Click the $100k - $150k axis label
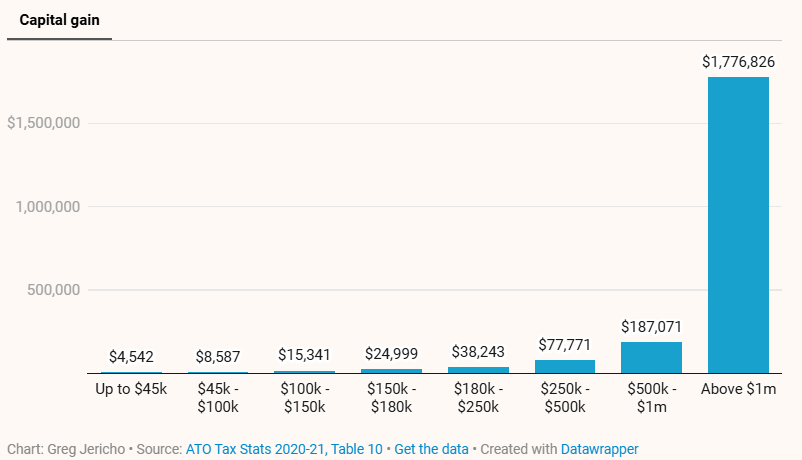Viewport: 802px width, 460px height. pyautogui.click(x=304, y=397)
